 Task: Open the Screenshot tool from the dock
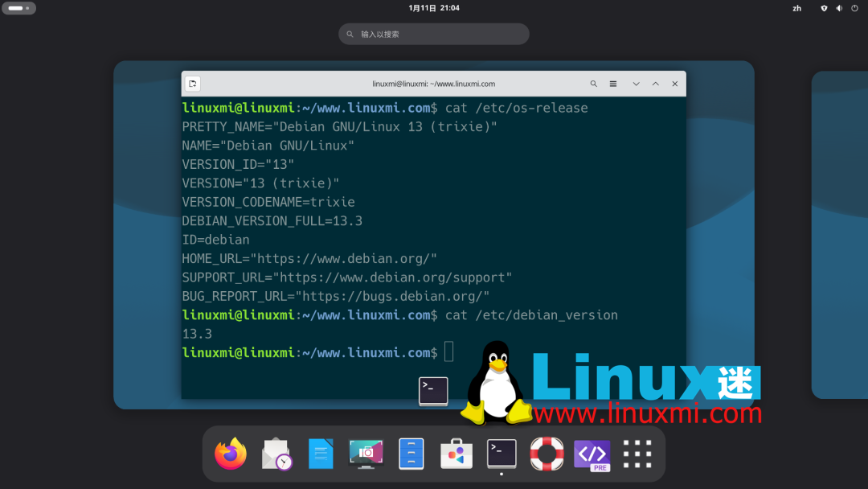tap(366, 454)
